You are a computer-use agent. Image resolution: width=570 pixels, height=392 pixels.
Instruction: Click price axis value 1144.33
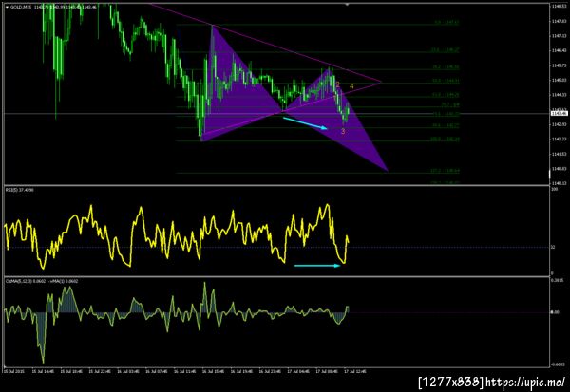pos(559,95)
